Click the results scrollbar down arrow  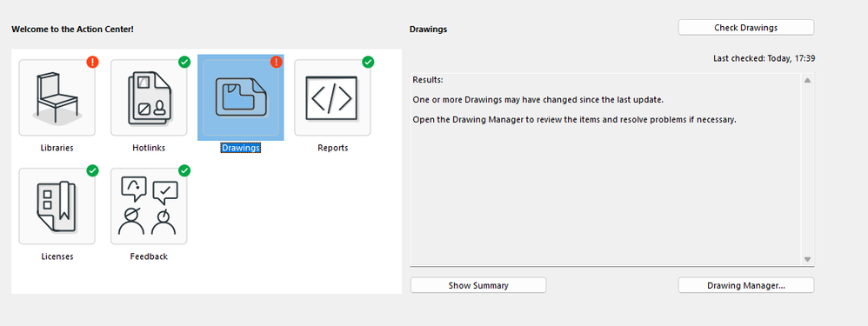[x=807, y=259]
